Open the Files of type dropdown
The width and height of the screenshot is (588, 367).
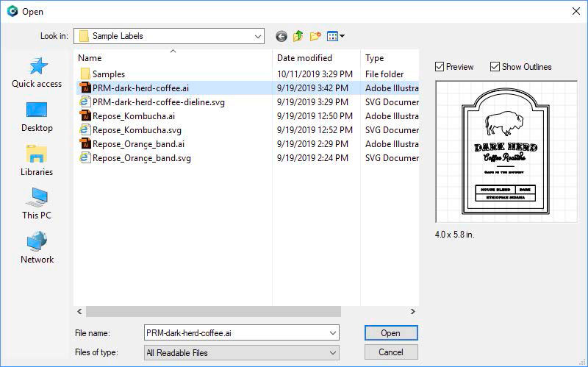click(x=242, y=353)
